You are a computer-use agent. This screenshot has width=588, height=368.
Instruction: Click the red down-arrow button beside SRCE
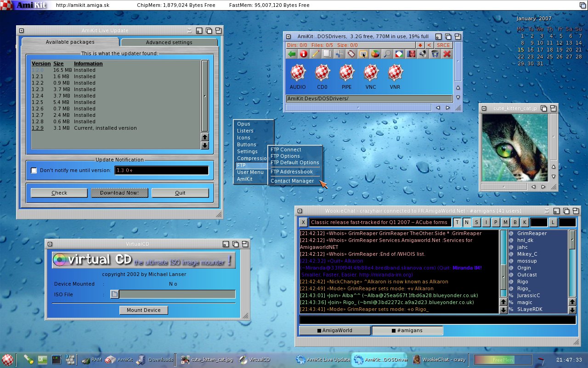420,45
